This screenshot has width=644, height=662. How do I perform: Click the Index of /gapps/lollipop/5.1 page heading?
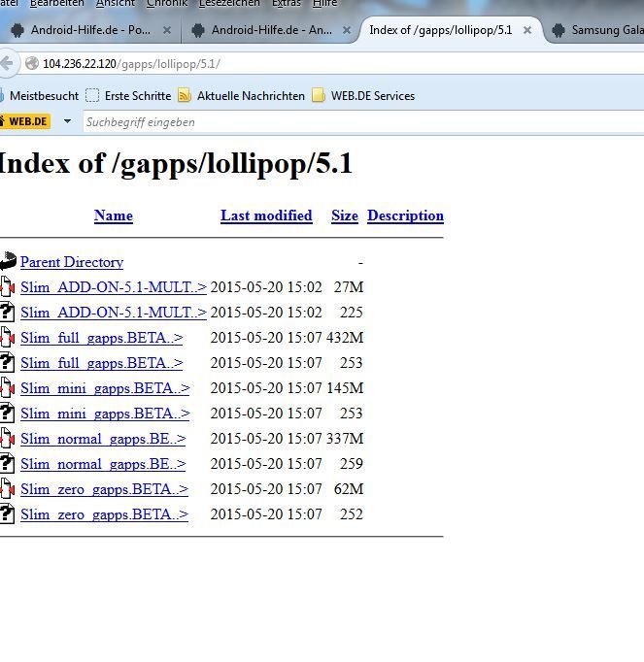click(x=176, y=164)
